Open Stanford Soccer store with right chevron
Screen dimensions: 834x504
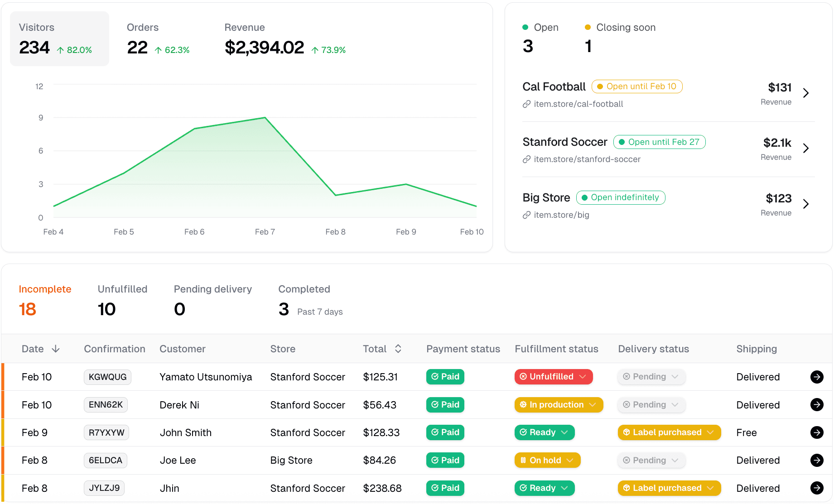[805, 148]
